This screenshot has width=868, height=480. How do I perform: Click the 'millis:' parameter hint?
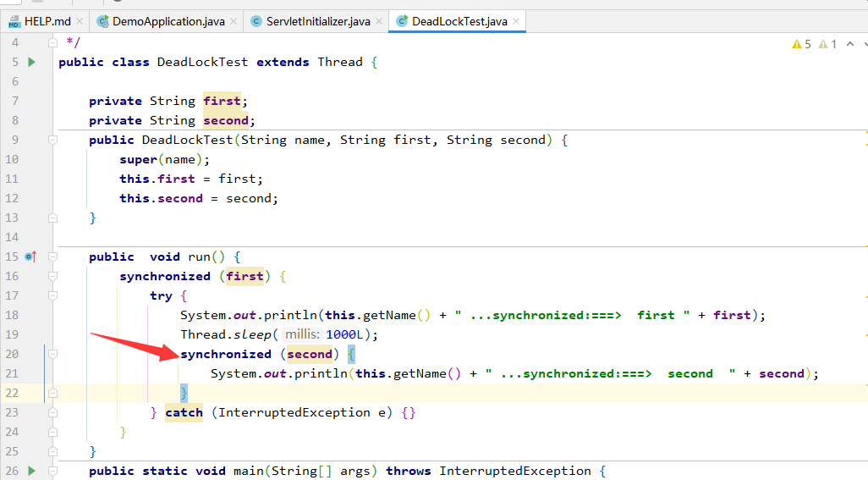click(x=302, y=334)
